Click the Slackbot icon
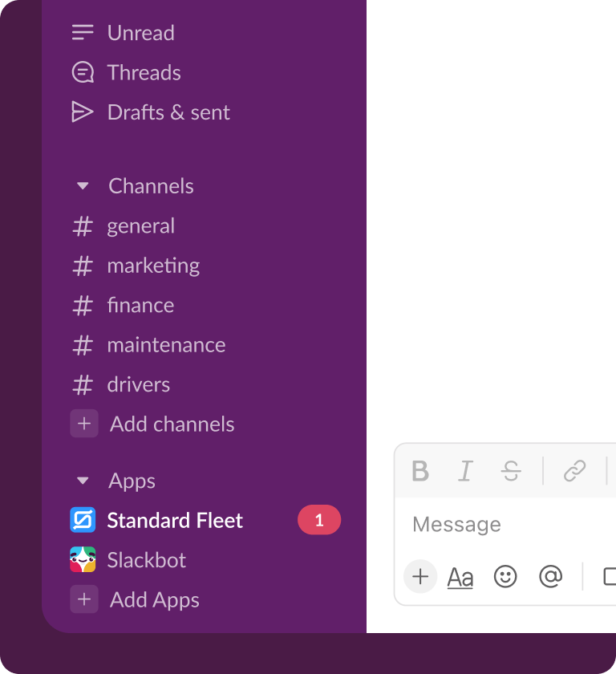The width and height of the screenshot is (616, 674). 83,559
